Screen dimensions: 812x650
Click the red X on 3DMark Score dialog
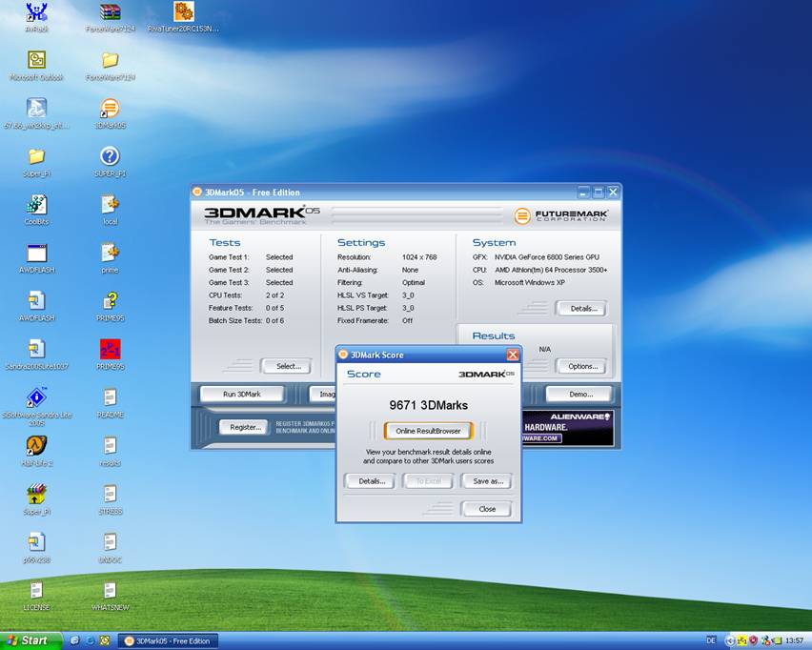point(513,355)
